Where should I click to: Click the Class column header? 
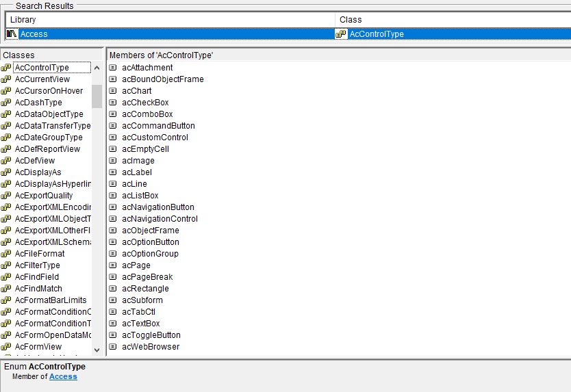(x=453, y=20)
